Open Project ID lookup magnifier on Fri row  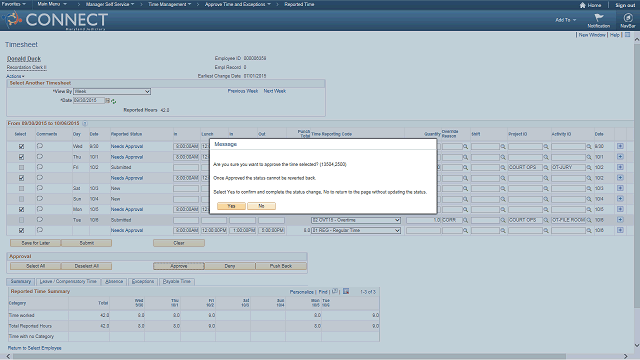pyautogui.click(x=546, y=167)
